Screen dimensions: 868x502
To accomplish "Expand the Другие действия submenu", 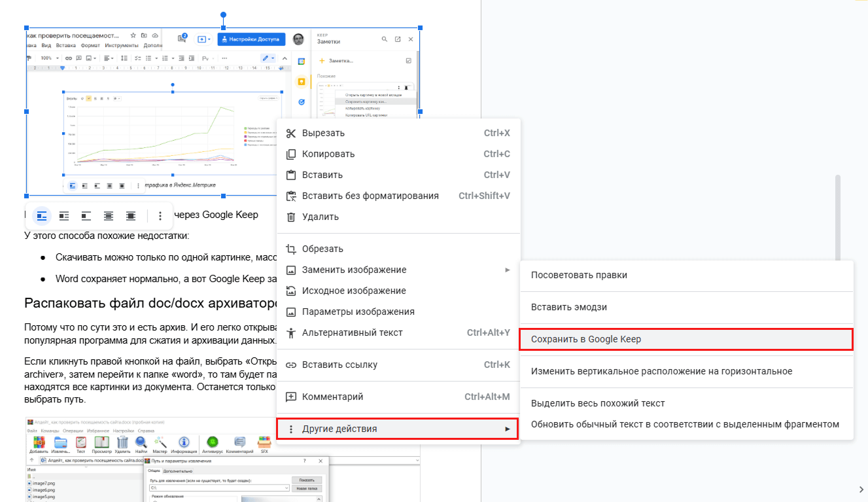I will (398, 429).
